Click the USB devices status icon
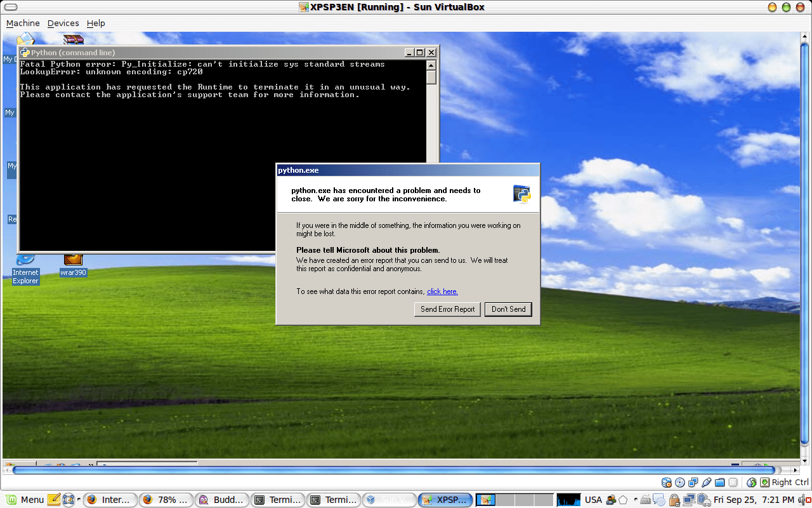The width and height of the screenshot is (812, 508). (706, 483)
